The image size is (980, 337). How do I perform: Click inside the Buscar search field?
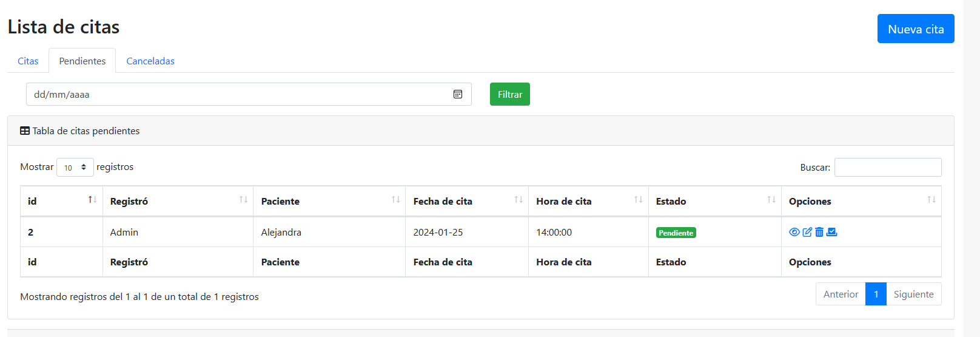tap(887, 167)
